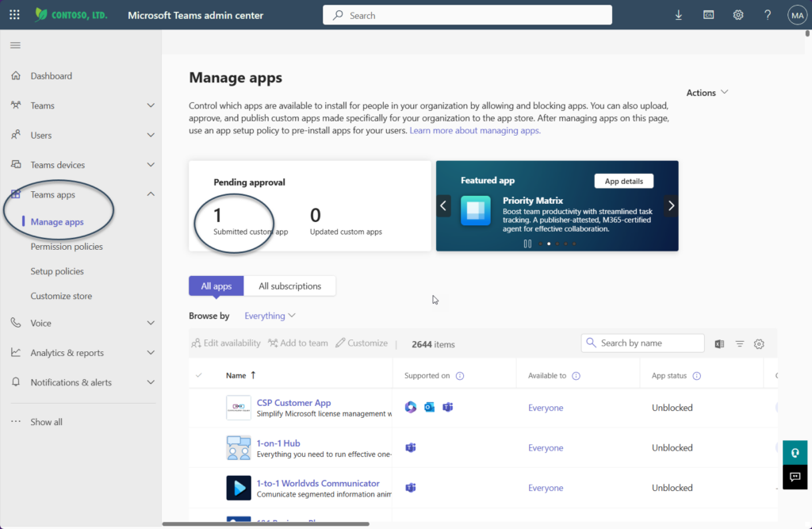Expand the Teams devices chevron
This screenshot has width=812, height=529.
pyautogui.click(x=151, y=164)
